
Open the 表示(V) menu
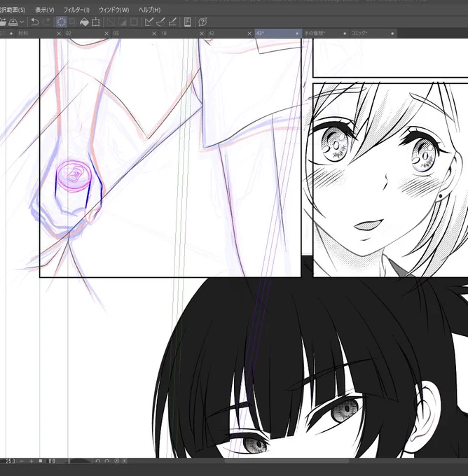tap(45, 10)
